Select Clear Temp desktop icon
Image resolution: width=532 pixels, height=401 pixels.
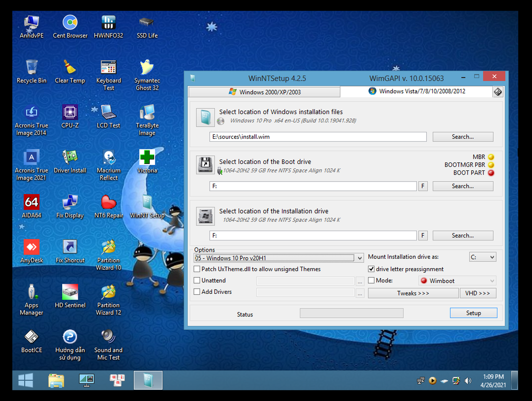(70, 72)
